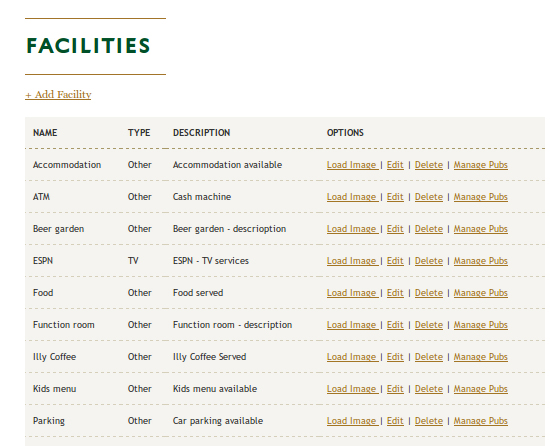This screenshot has width=550, height=446.
Task: Delete the Beer garden facility
Action: (429, 229)
